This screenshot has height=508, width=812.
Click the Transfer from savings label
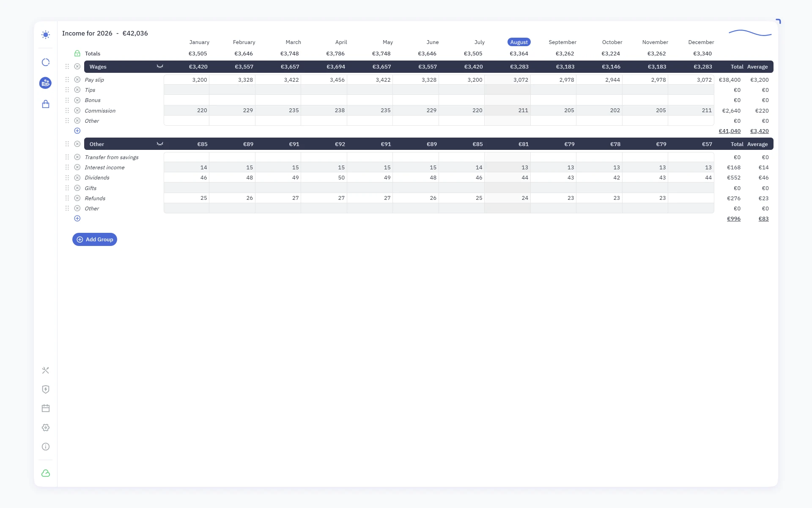click(112, 157)
